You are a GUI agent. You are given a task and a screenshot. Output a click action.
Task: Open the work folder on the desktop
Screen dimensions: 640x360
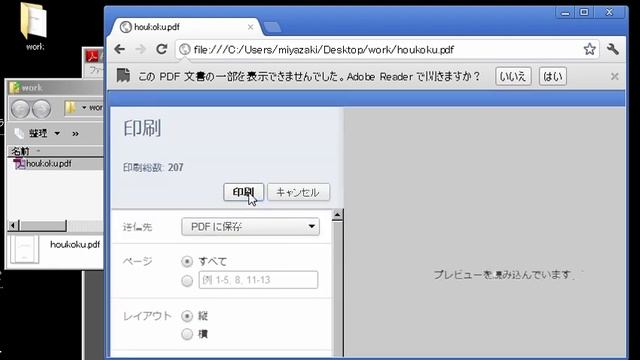[x=34, y=26]
